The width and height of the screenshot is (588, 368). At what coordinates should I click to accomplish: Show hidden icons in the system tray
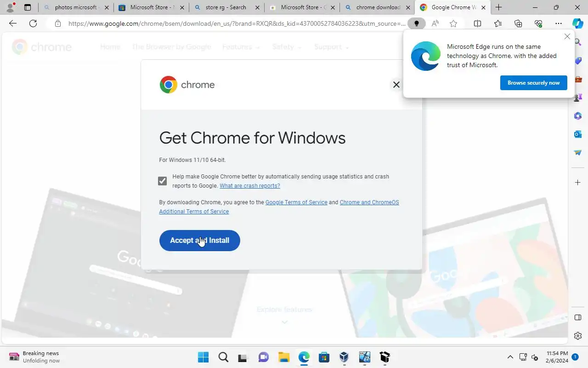pyautogui.click(x=510, y=357)
